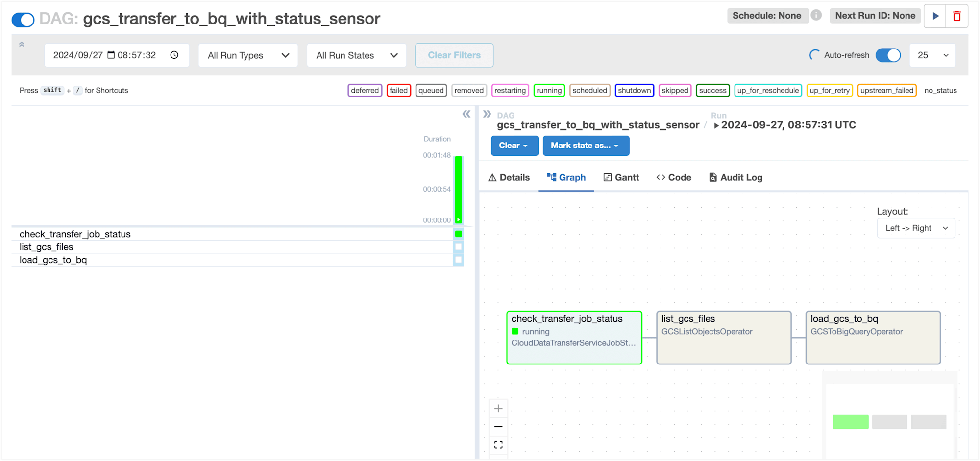Click green running task instance square

tap(459, 234)
